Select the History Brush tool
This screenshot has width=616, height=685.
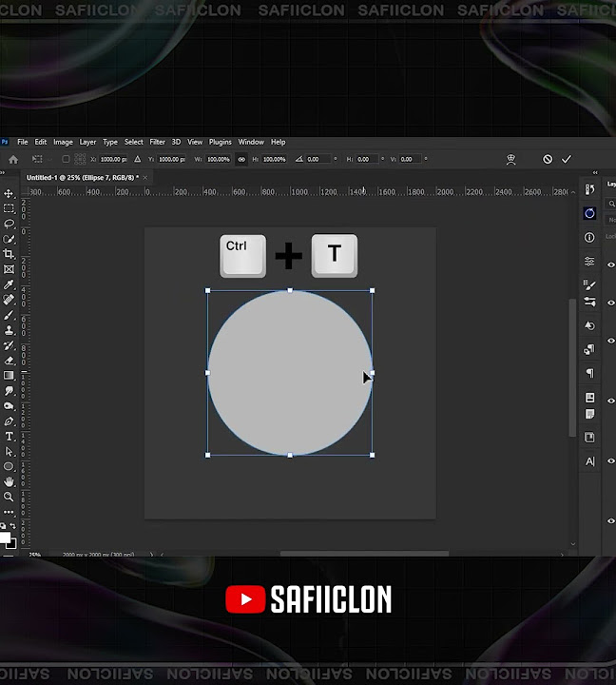click(x=9, y=345)
